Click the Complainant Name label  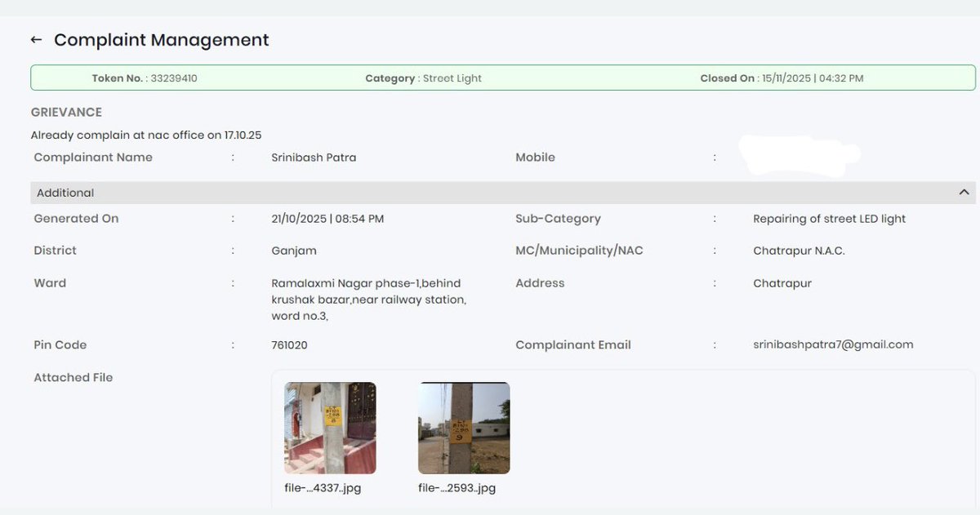point(93,158)
